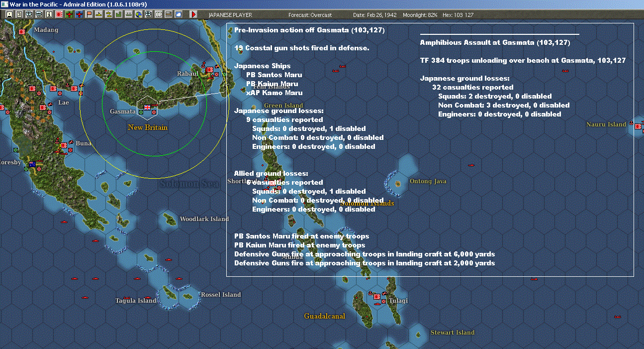Click the Moonlight: 82% status text
This screenshot has height=349, width=644.
[420, 15]
